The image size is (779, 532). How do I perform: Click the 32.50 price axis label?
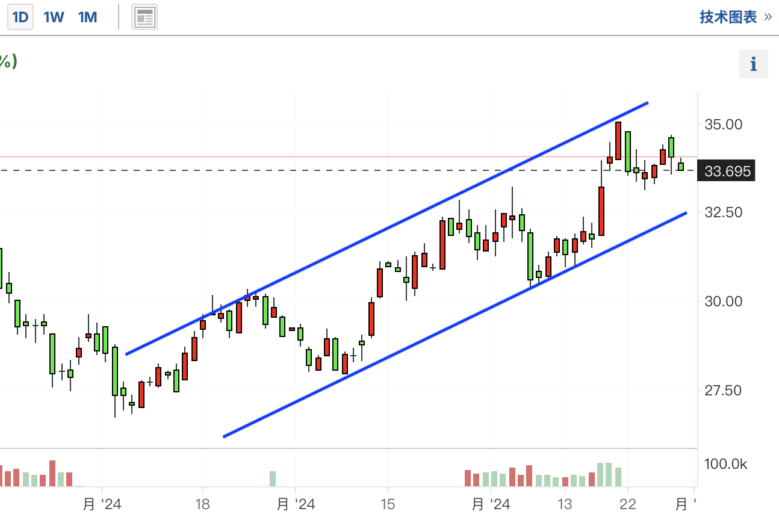pyautogui.click(x=724, y=212)
